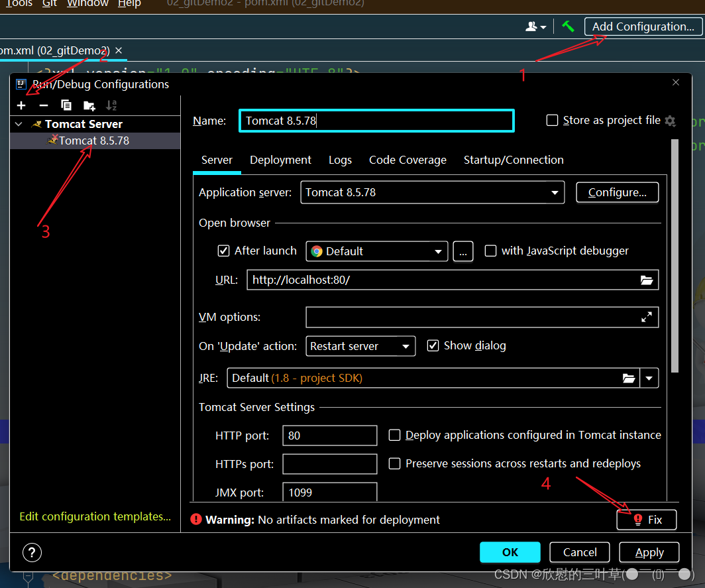Open the Git menu
This screenshot has height=588, width=705.
pyautogui.click(x=50, y=3)
